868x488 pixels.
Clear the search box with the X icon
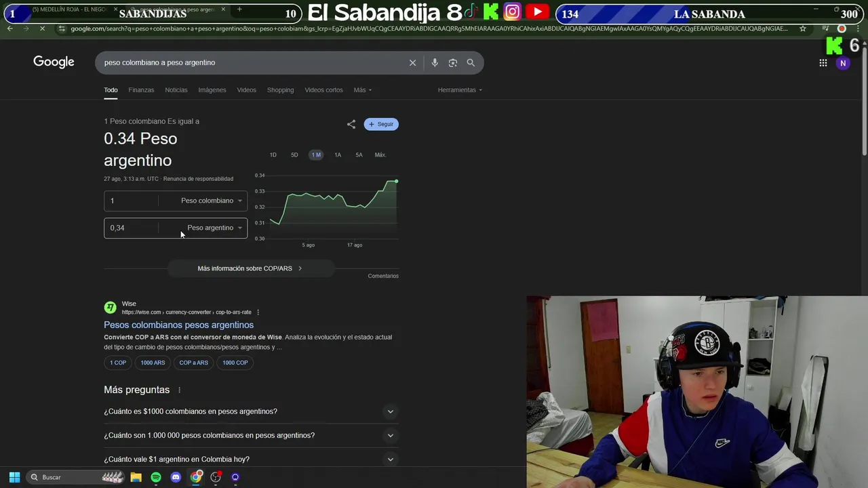(412, 62)
